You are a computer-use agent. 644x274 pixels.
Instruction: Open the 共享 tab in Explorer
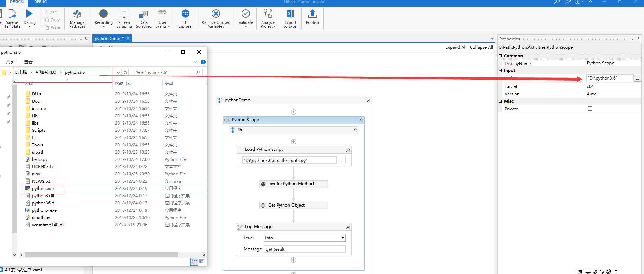tap(10, 62)
